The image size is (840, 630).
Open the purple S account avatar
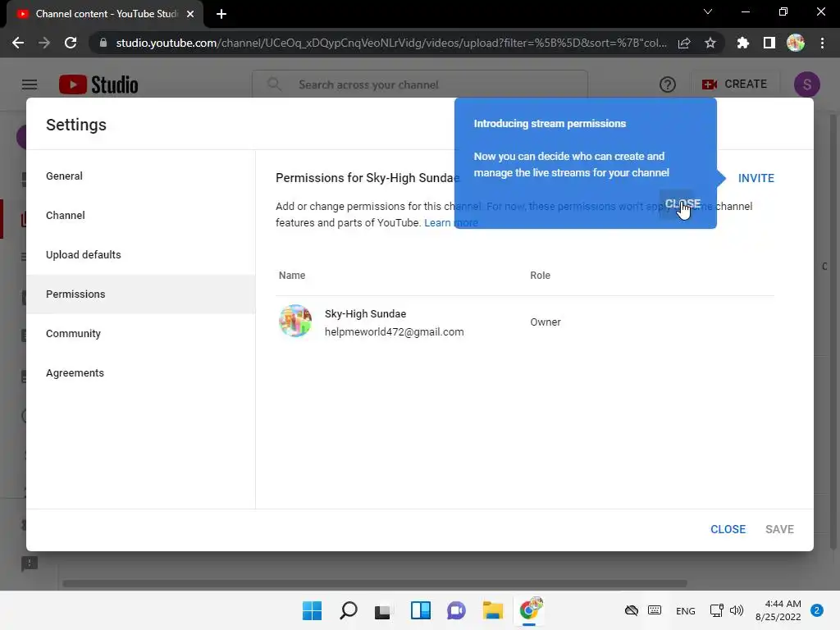pos(807,84)
